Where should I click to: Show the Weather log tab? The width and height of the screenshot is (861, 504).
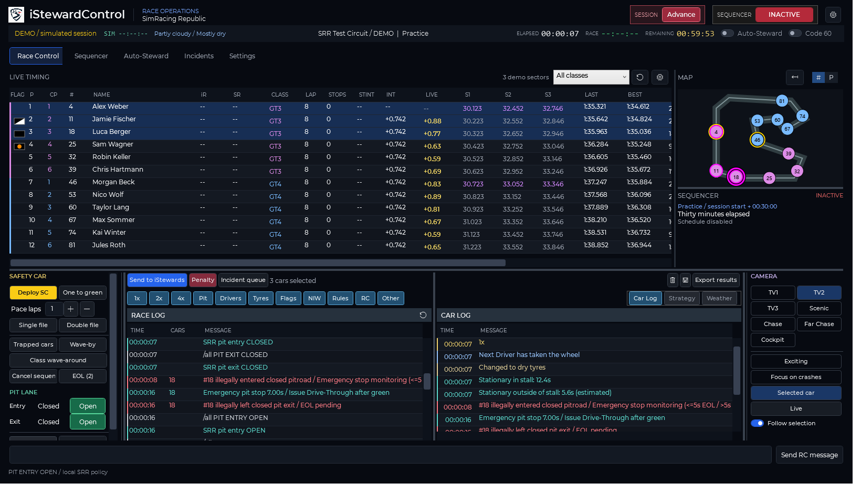pos(719,298)
